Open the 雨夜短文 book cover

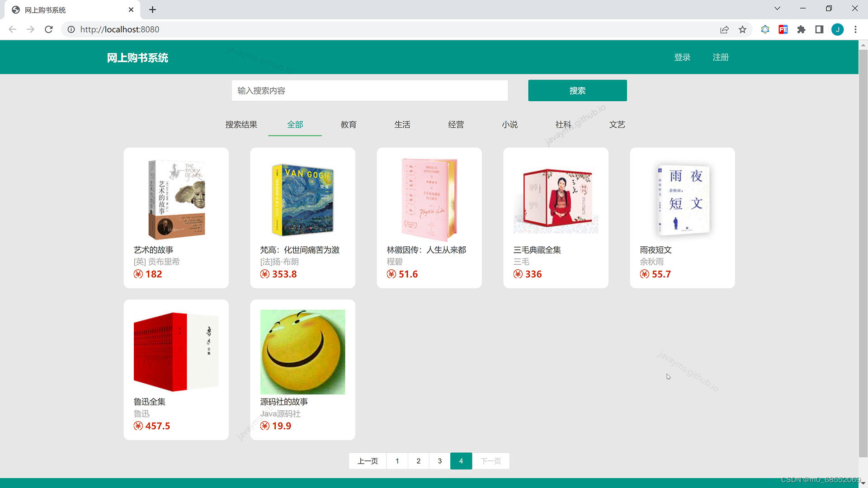coord(683,199)
